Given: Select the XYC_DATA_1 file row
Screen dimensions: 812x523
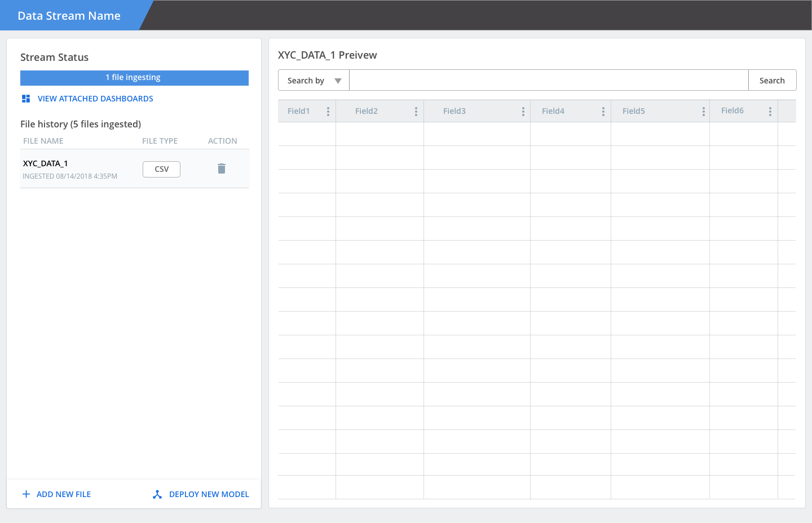Looking at the screenshot, I should [x=134, y=169].
